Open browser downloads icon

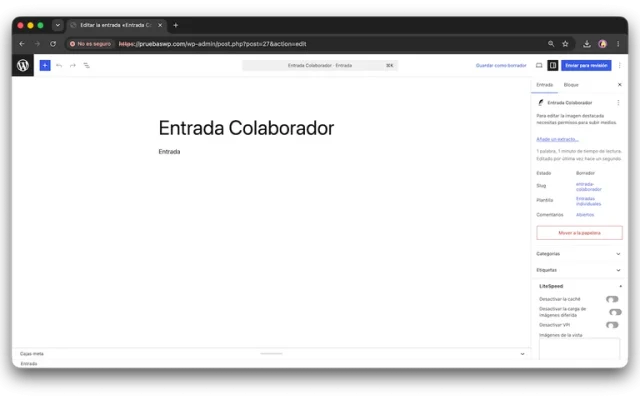[587, 44]
